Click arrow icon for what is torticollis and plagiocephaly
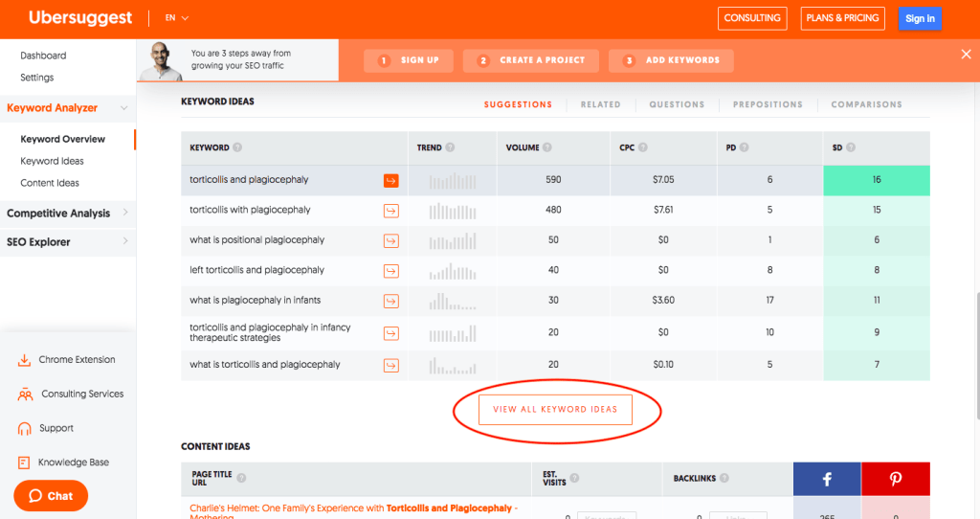This screenshot has width=980, height=519. [391, 365]
